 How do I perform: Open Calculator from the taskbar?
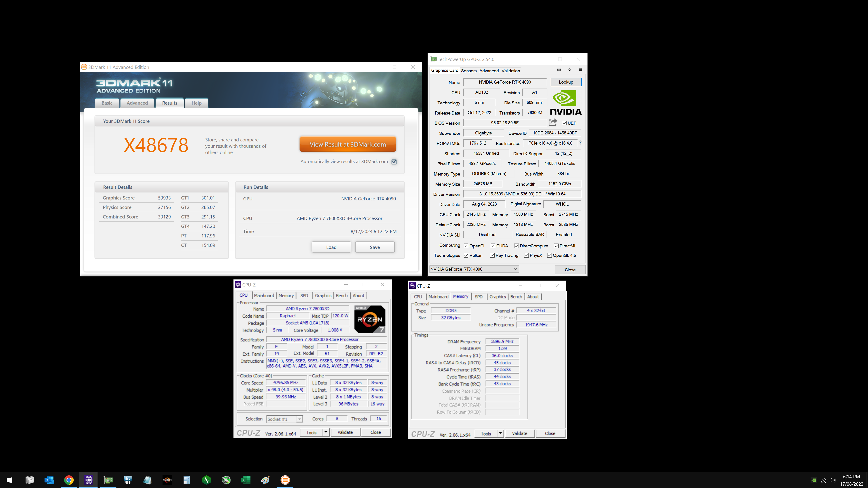tap(187, 480)
